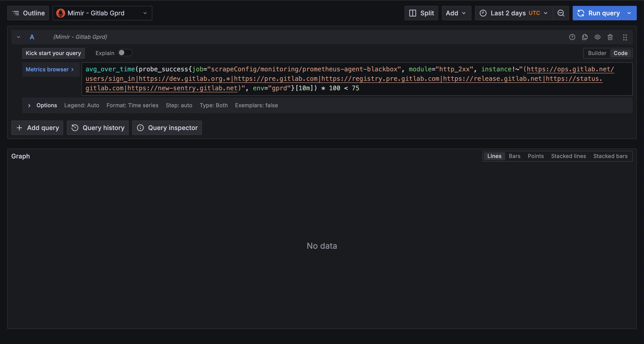The height and width of the screenshot is (344, 644).
Task: Click the 'Type: Both' option summary
Action: [x=214, y=105]
